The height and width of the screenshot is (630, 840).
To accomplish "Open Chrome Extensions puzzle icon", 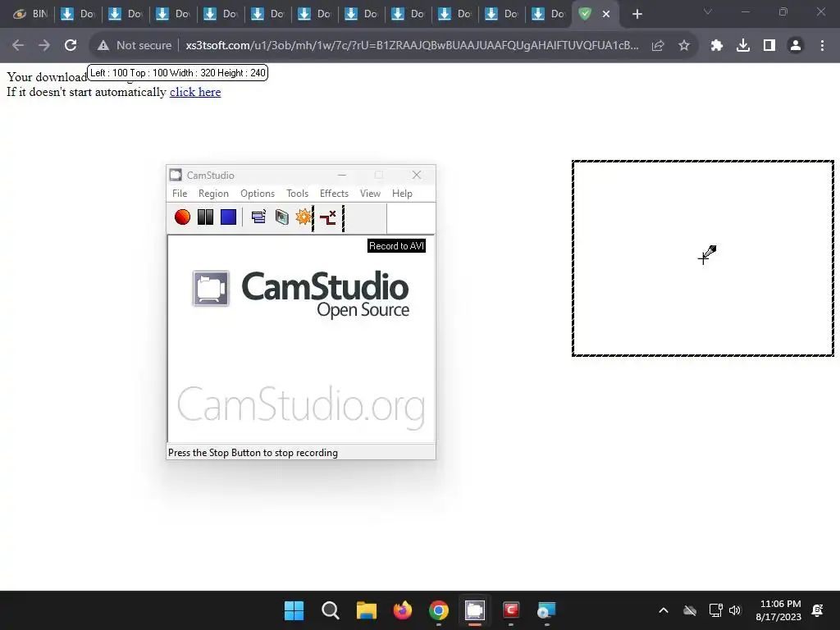I will pyautogui.click(x=717, y=46).
